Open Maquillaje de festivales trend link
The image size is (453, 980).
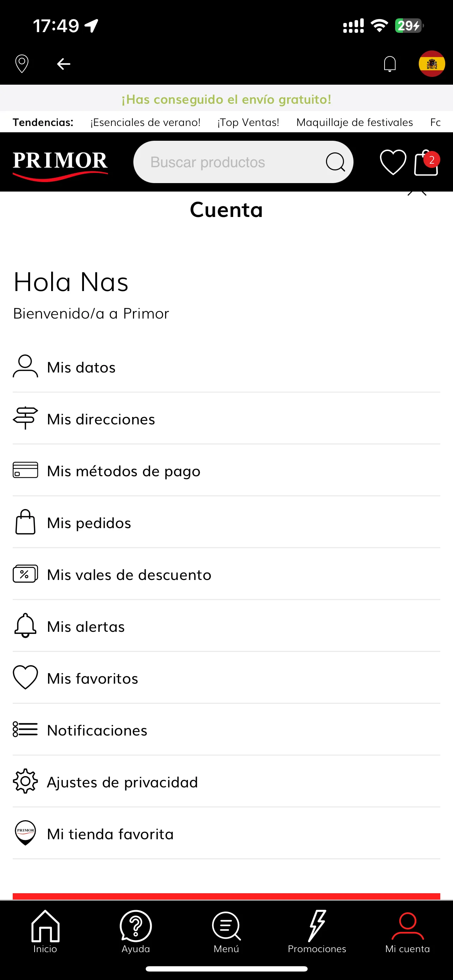tap(355, 122)
